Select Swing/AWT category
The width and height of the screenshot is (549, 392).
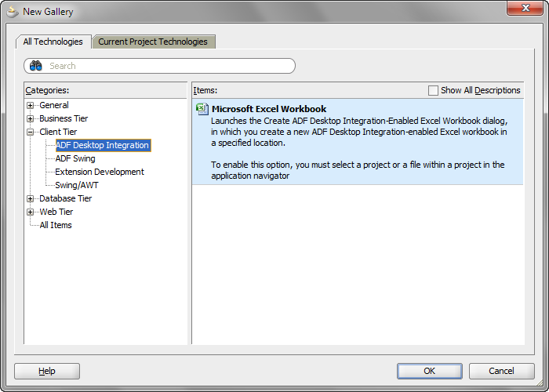(77, 185)
